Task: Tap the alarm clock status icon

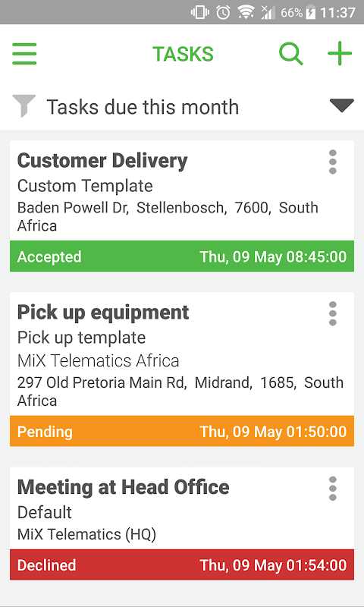Action: (x=223, y=12)
